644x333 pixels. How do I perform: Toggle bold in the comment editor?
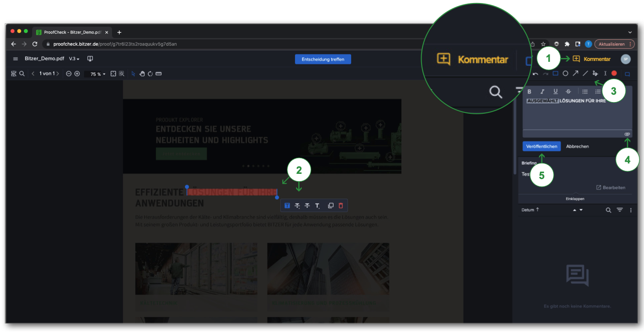pos(529,92)
